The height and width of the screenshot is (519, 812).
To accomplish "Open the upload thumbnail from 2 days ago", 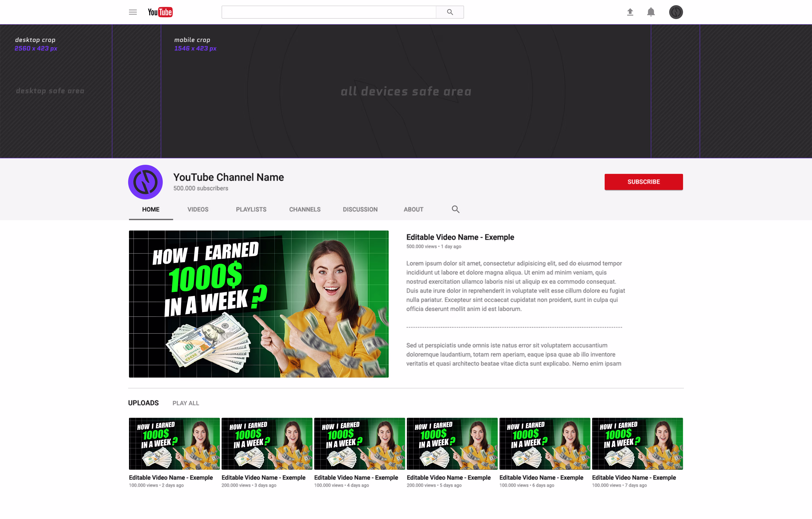I will pos(174,444).
